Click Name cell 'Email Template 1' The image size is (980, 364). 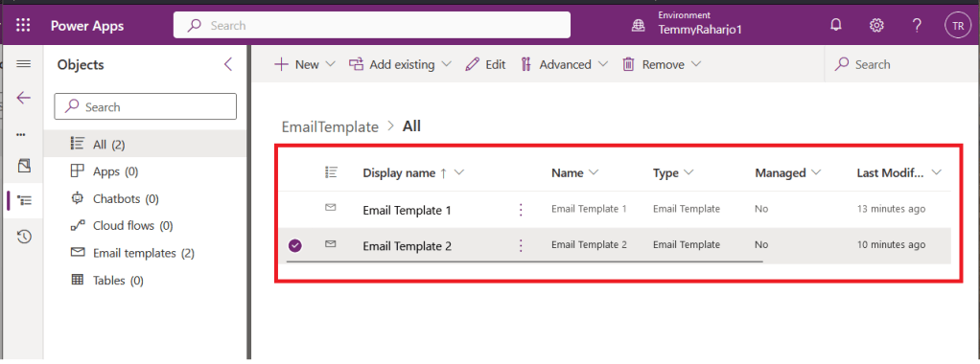click(589, 209)
